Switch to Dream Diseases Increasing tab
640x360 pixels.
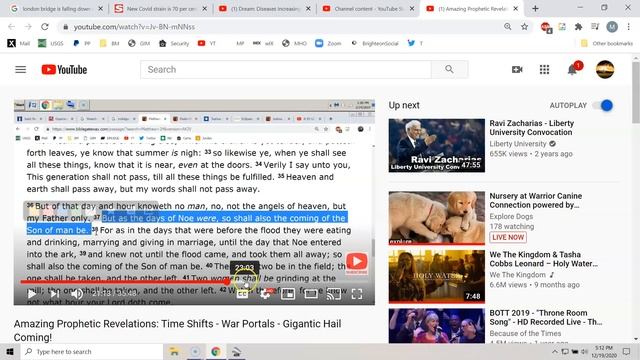pos(264,9)
